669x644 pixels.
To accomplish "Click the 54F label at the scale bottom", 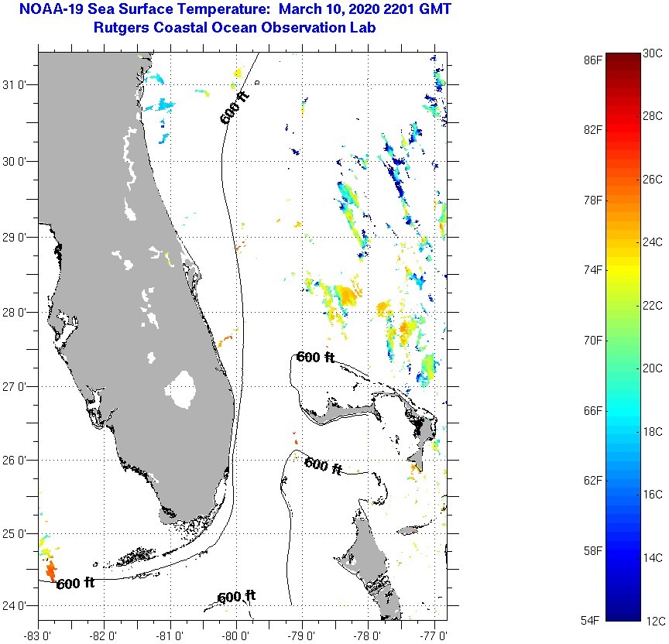I will [592, 621].
